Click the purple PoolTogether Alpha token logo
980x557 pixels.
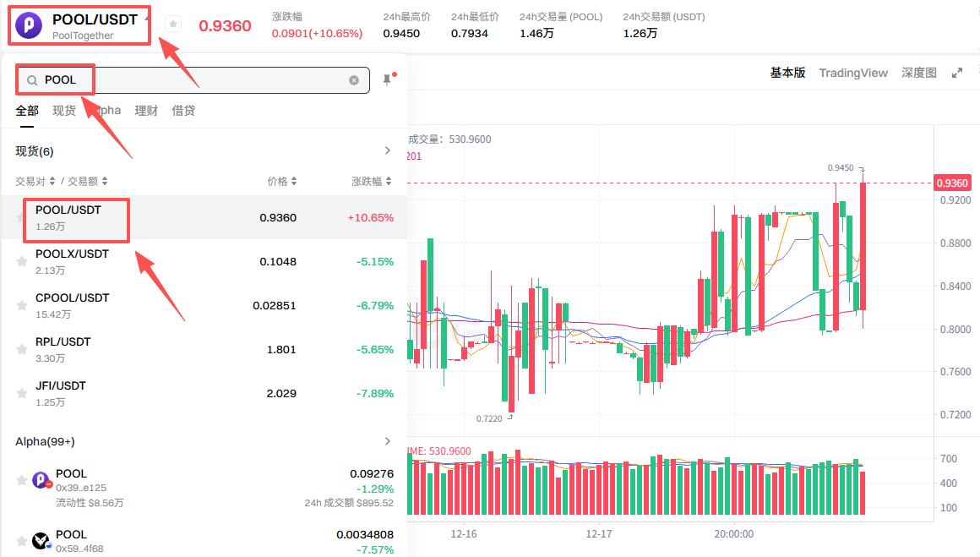tap(40, 478)
